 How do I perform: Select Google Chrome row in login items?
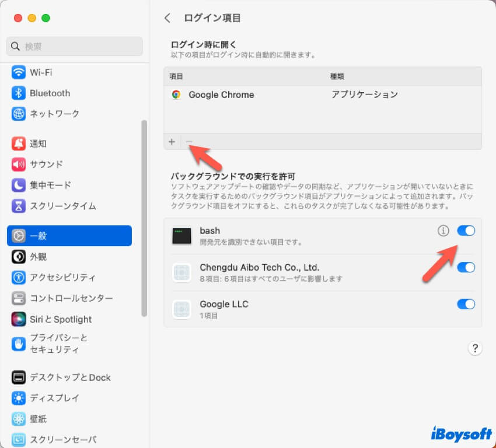(323, 94)
